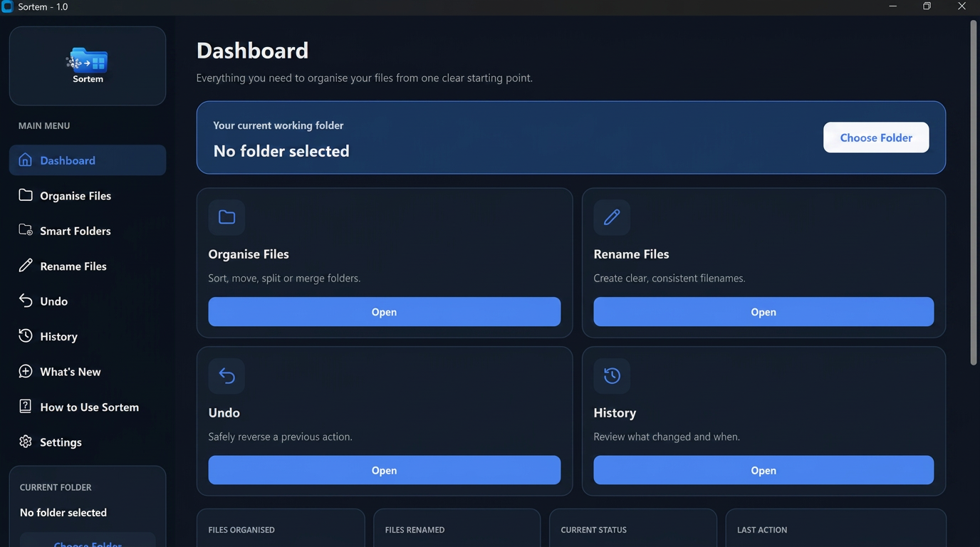Open Settings from the sidebar menu
The image size is (980, 547).
pos(88,442)
